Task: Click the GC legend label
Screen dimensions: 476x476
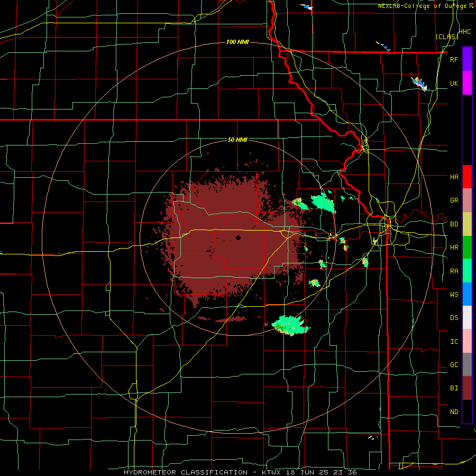Action: (x=454, y=365)
